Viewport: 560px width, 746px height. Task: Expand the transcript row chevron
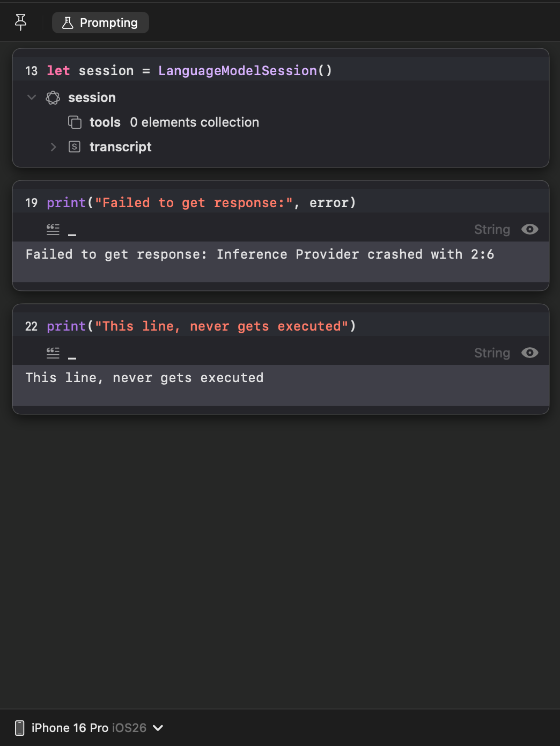pyautogui.click(x=53, y=147)
